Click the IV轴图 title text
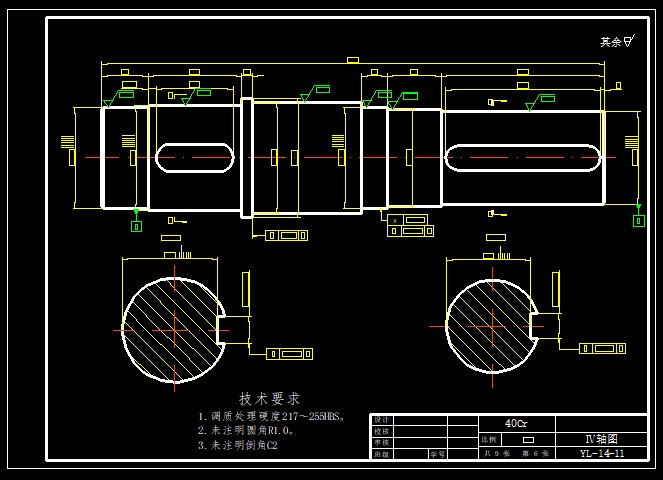 601,439
